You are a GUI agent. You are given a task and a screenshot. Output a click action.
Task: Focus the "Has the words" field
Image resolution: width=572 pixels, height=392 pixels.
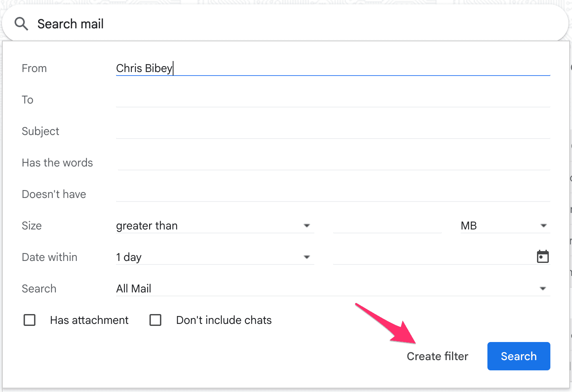tap(333, 163)
